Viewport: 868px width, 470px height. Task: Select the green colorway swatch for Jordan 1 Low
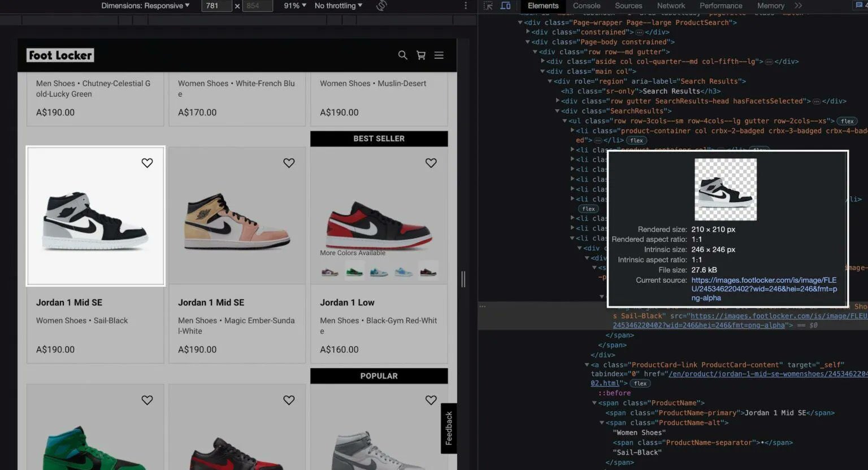tap(354, 271)
